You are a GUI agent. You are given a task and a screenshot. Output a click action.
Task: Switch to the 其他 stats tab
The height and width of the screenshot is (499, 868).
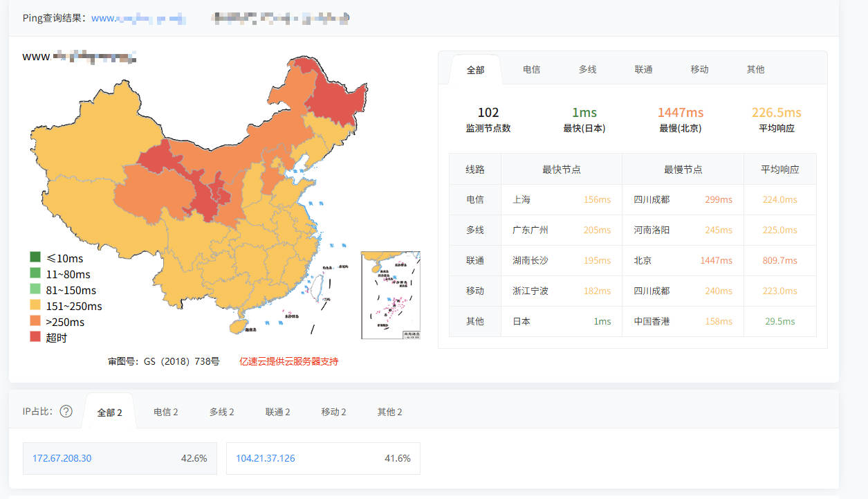click(755, 69)
